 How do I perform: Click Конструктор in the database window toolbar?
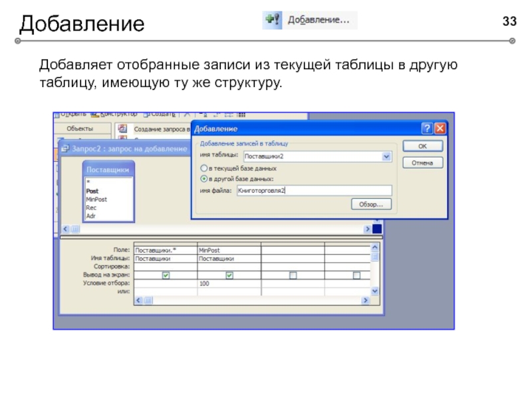click(x=114, y=114)
